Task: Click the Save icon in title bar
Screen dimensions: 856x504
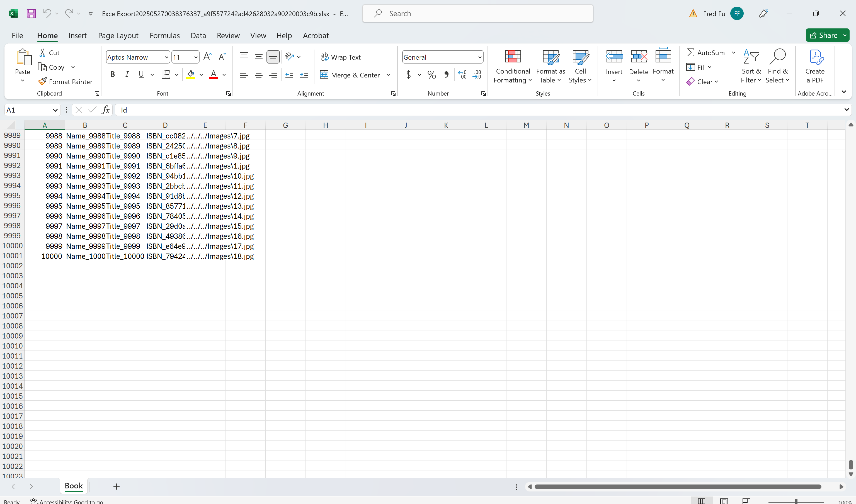Action: pyautogui.click(x=31, y=14)
